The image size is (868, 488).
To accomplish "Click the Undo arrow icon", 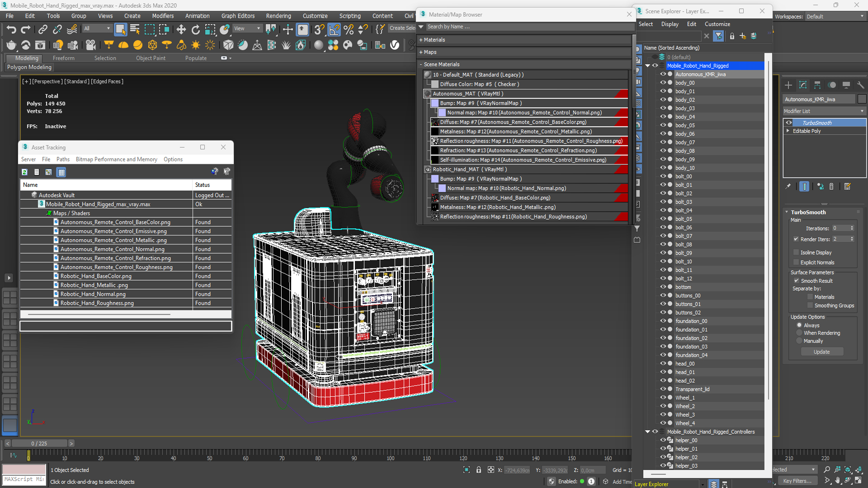I will tap(11, 30).
